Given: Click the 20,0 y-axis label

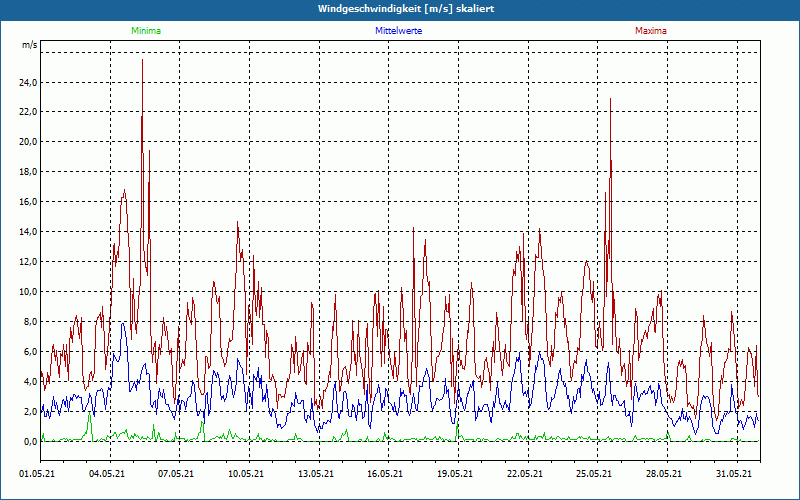Looking at the screenshot, I should pyautogui.click(x=28, y=142).
